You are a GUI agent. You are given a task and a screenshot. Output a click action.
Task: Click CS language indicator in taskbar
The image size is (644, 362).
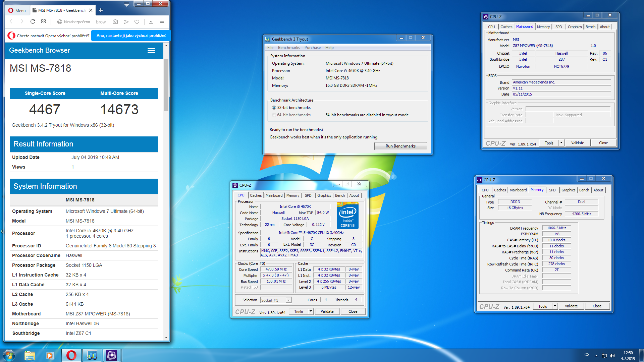(587, 355)
